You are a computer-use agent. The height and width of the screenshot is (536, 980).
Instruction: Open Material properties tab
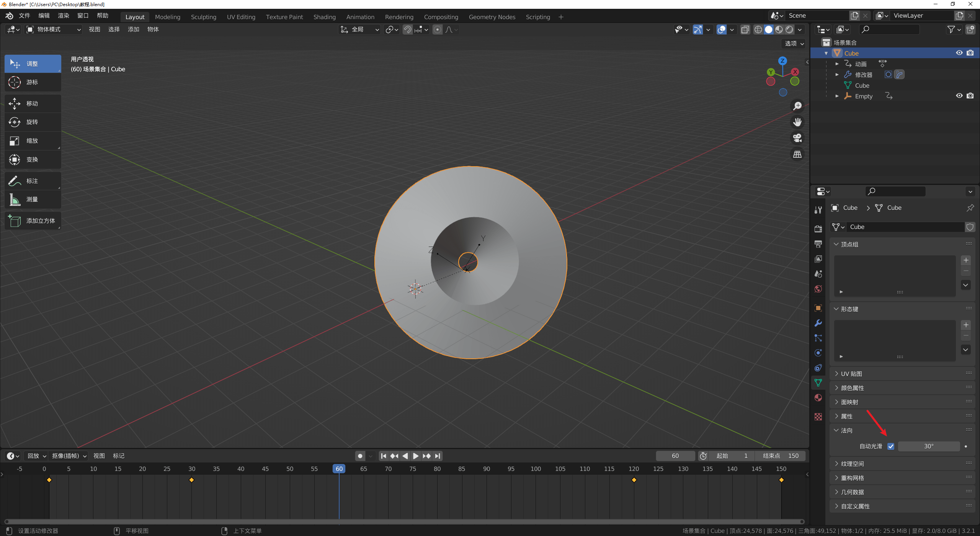[x=818, y=397]
